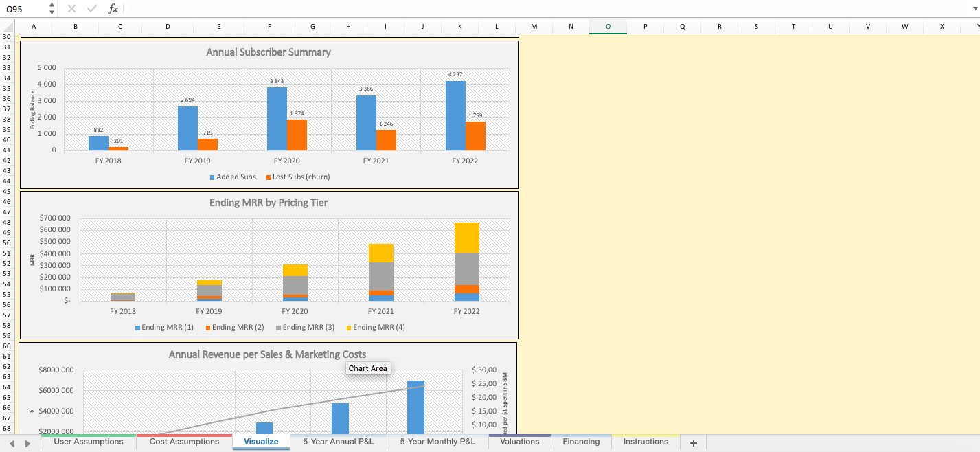The width and height of the screenshot is (980, 452).
Task: Select column A header
Action: click(x=34, y=26)
